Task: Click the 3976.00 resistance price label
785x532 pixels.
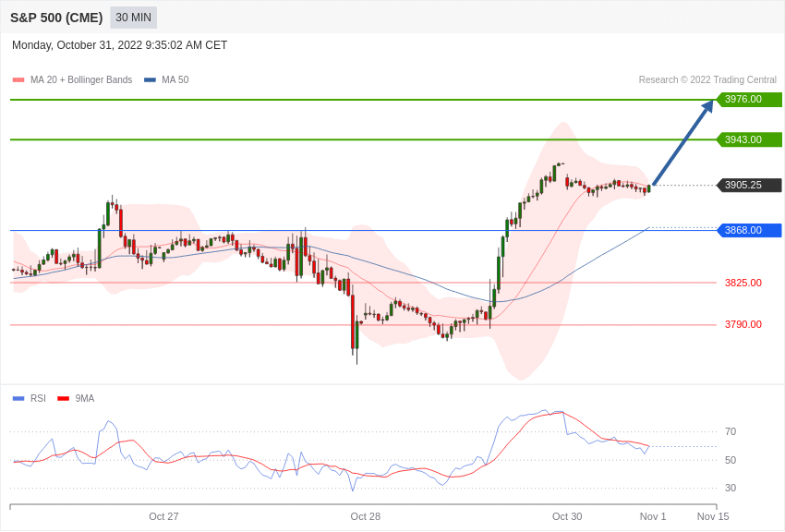Action: coord(750,99)
